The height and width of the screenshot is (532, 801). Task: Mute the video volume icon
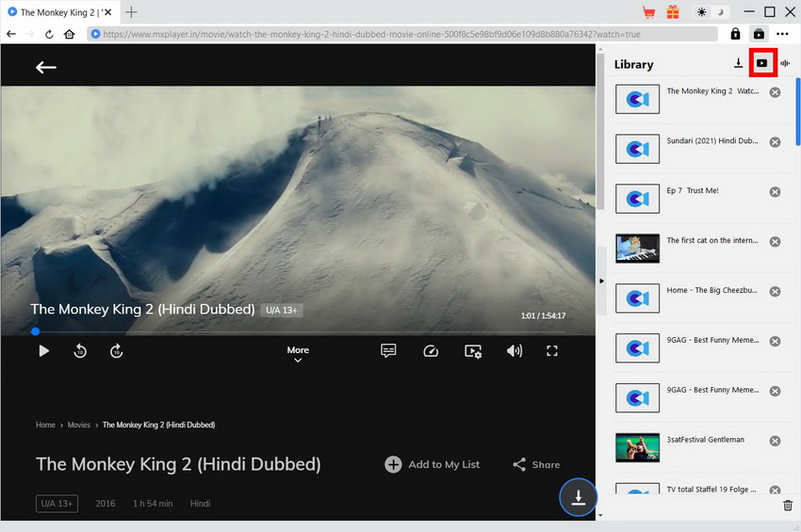[514, 351]
